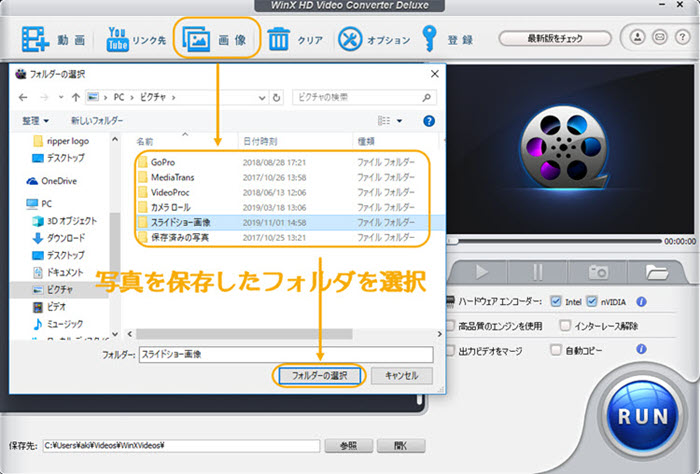
Task: Refresh the folder view
Action: (277, 98)
